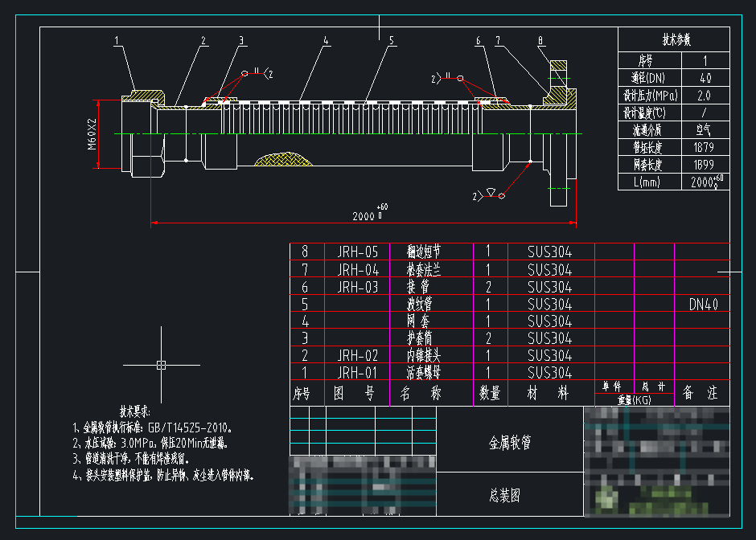Image resolution: width=756 pixels, height=540 pixels.
Task: Select the 材料 column header
Action: [x=548, y=394]
